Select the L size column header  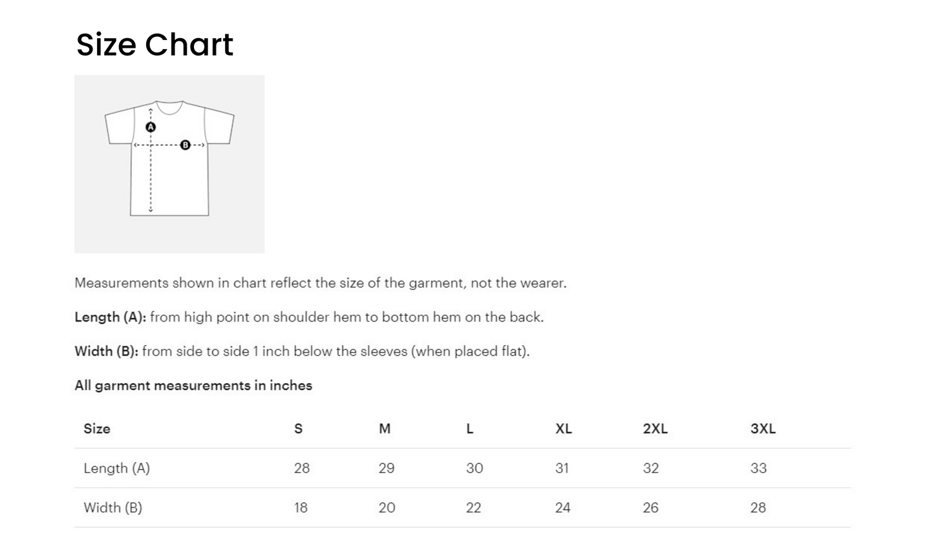click(x=470, y=429)
